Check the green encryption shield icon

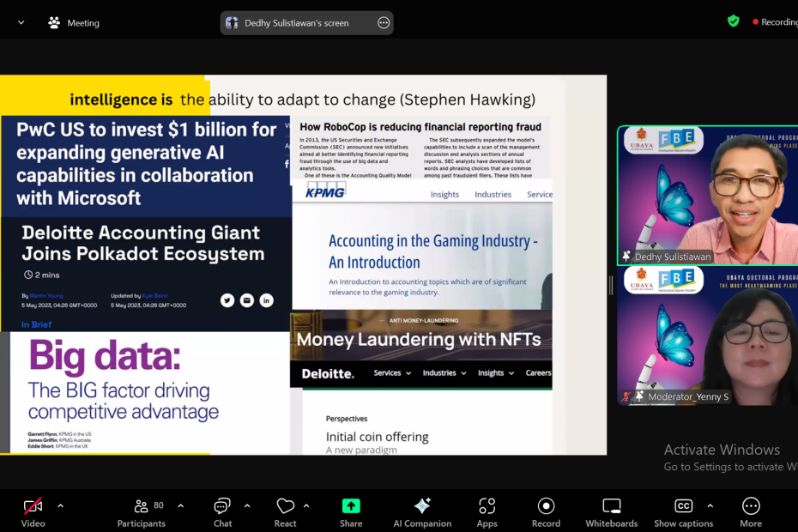coord(733,21)
